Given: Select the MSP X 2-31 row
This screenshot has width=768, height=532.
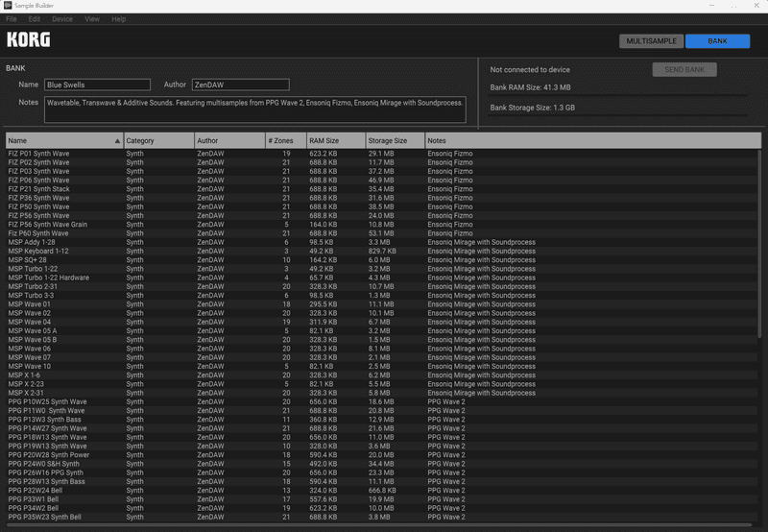Looking at the screenshot, I should (381, 393).
